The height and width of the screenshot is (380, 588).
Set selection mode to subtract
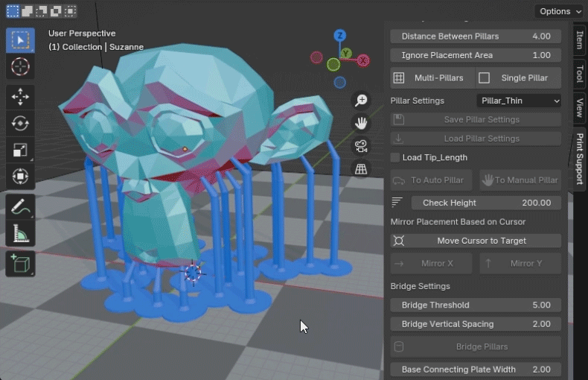click(x=41, y=11)
